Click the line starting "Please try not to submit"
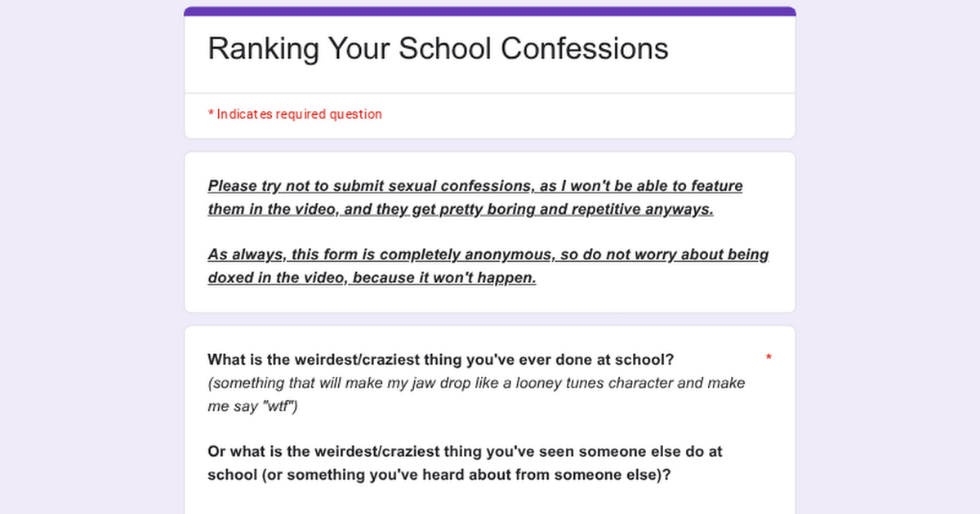The image size is (980, 514). [475, 186]
